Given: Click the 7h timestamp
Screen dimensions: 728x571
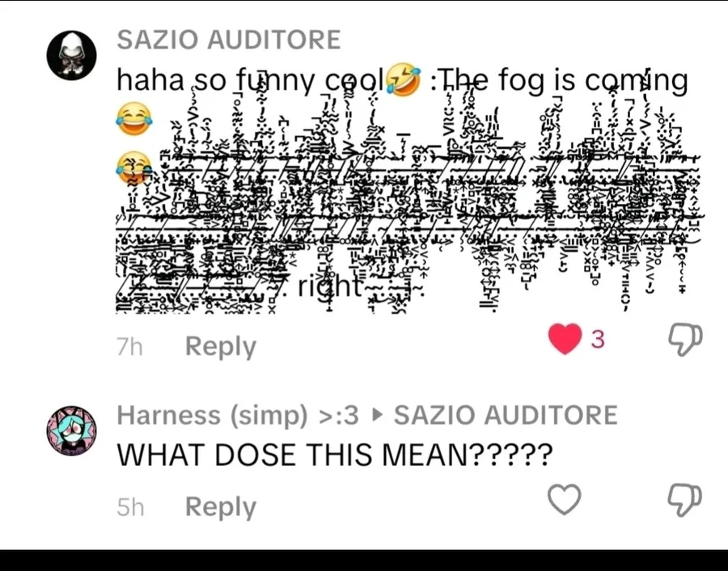Looking at the screenshot, I should coord(129,347).
